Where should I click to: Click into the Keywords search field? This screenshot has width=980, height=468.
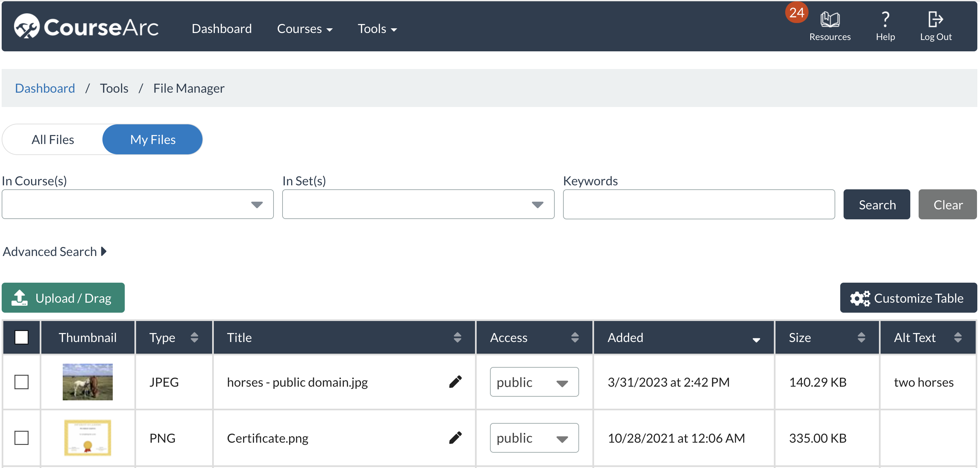(698, 205)
